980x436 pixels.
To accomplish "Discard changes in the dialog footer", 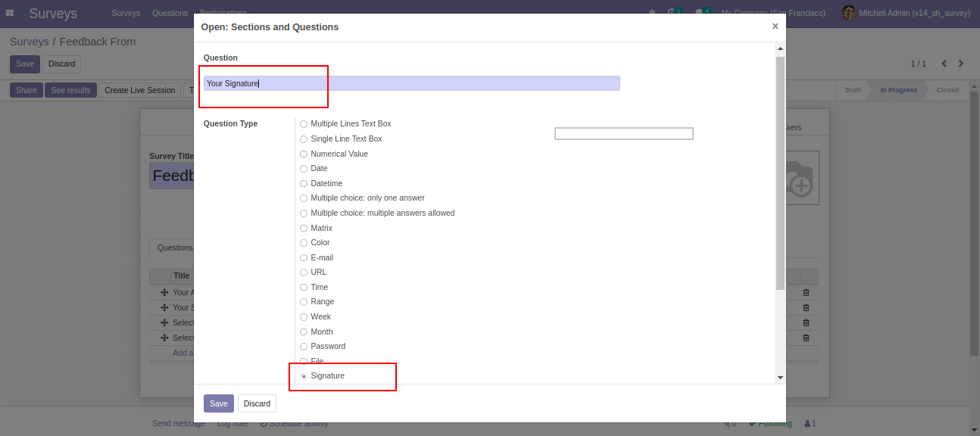I will 257,403.
